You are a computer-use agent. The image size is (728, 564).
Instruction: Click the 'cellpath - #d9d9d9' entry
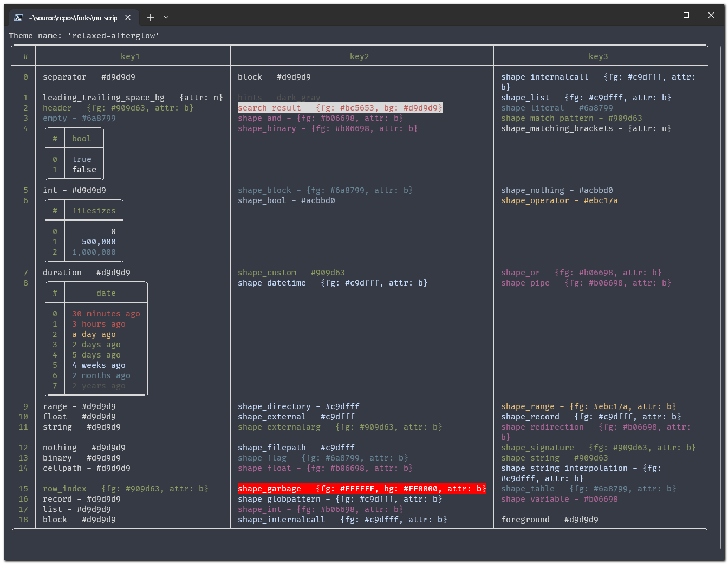(x=87, y=468)
